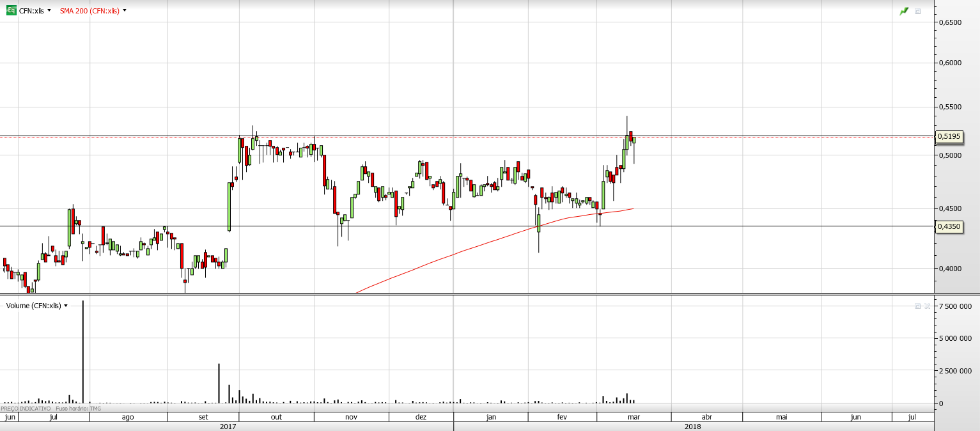Click the 'ago' month label on time axis
Viewport: 980px width, 431px height.
(128, 417)
